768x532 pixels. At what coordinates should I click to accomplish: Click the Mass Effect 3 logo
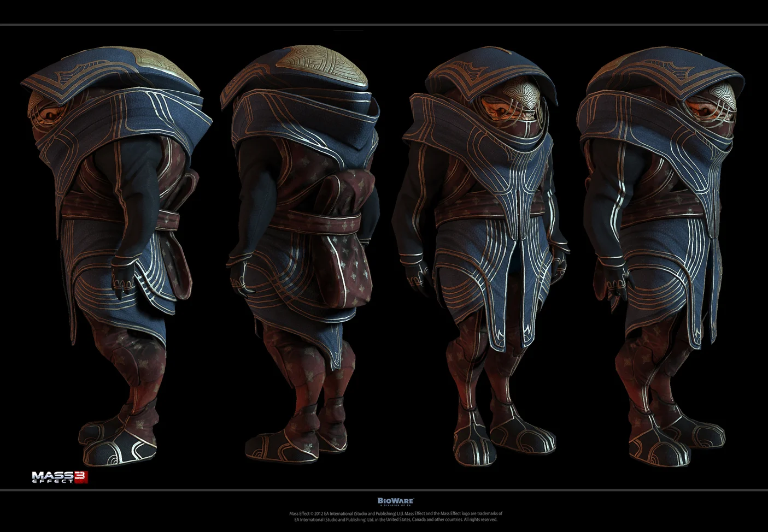[x=60, y=477]
